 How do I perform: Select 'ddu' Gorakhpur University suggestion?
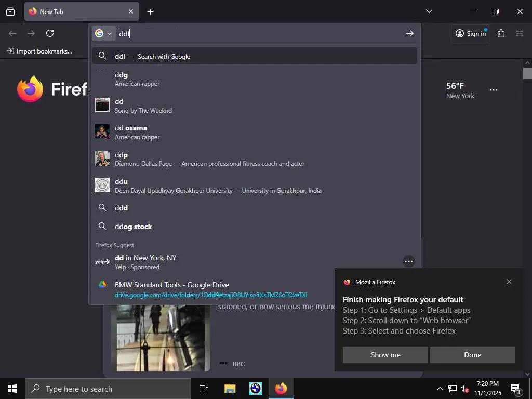pyautogui.click(x=255, y=185)
